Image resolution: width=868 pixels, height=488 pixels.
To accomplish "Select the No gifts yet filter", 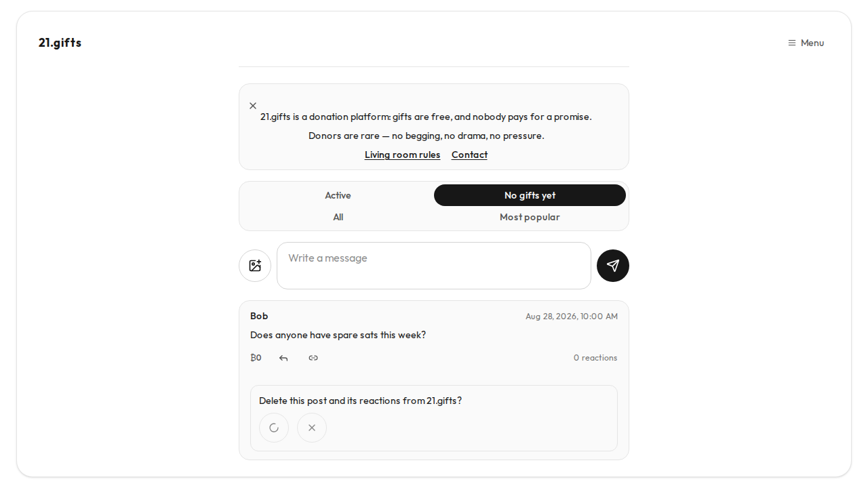I will 530,195.
